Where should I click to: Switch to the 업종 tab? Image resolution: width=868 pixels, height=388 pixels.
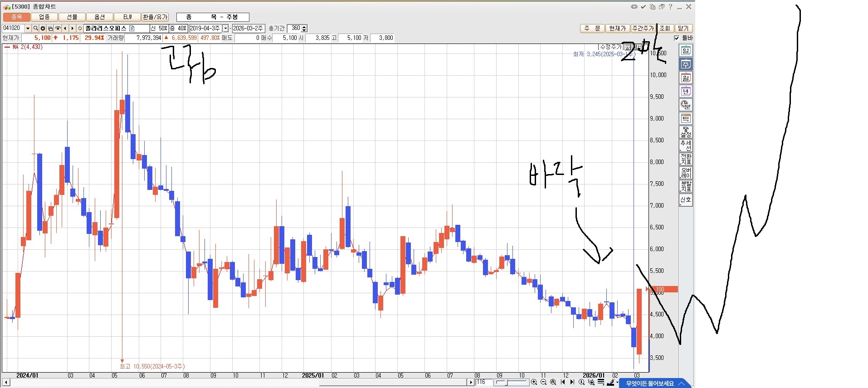point(44,17)
